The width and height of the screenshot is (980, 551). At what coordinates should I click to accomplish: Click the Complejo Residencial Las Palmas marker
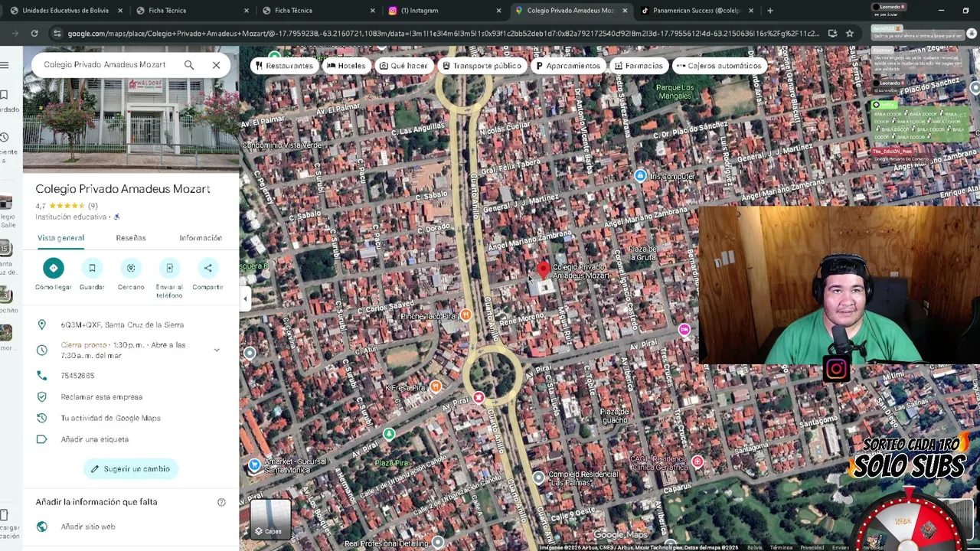click(539, 478)
